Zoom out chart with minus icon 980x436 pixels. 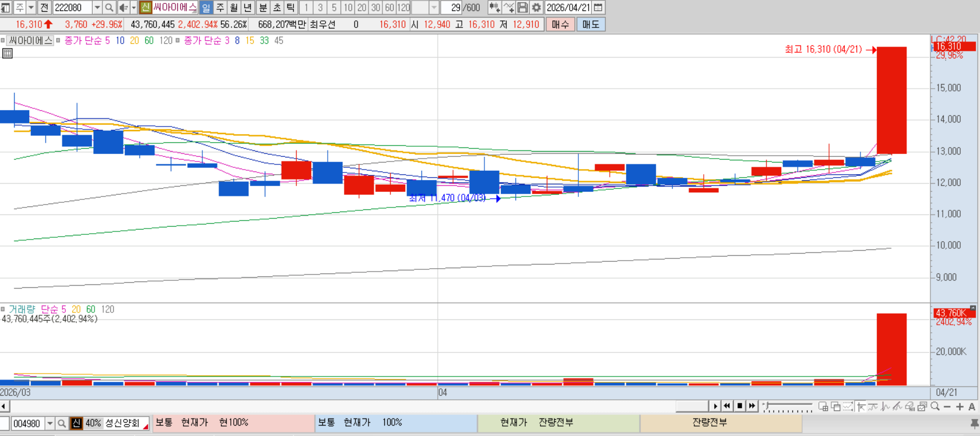(947, 407)
